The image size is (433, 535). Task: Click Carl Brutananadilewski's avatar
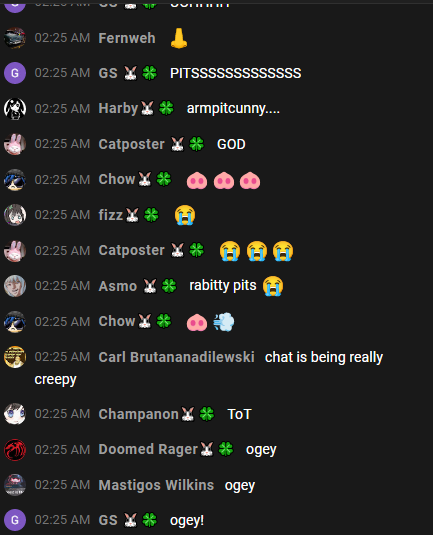pyautogui.click(x=15, y=357)
